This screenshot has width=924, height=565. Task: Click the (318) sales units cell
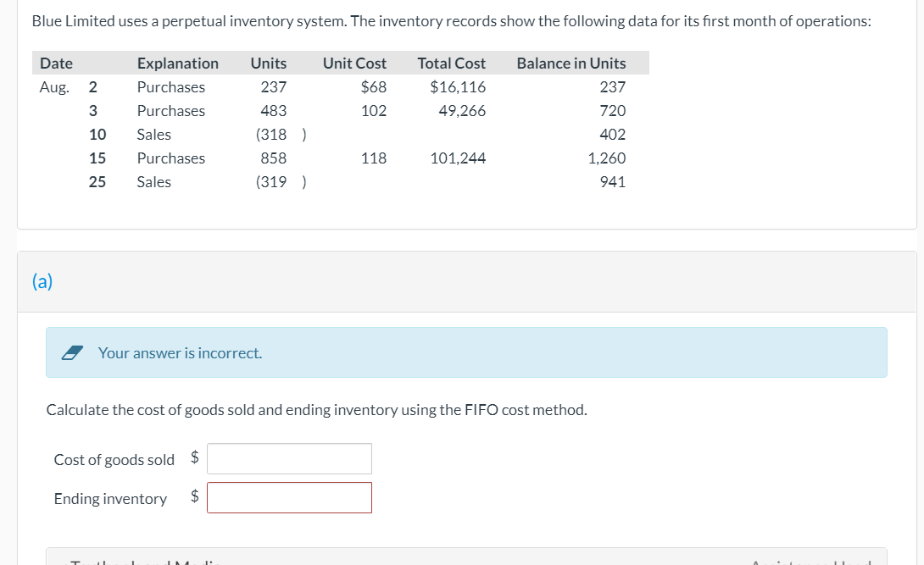(281, 135)
